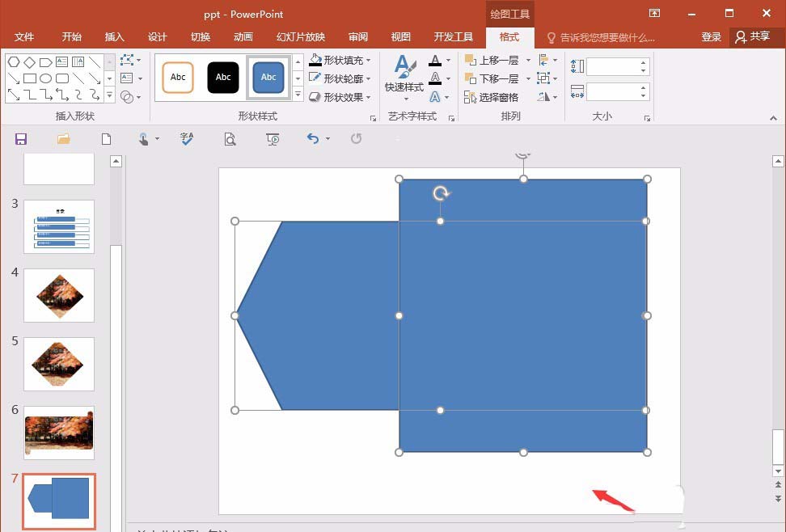This screenshot has width=786, height=532.
Task: Select the text box insert tool
Action: click(x=61, y=61)
